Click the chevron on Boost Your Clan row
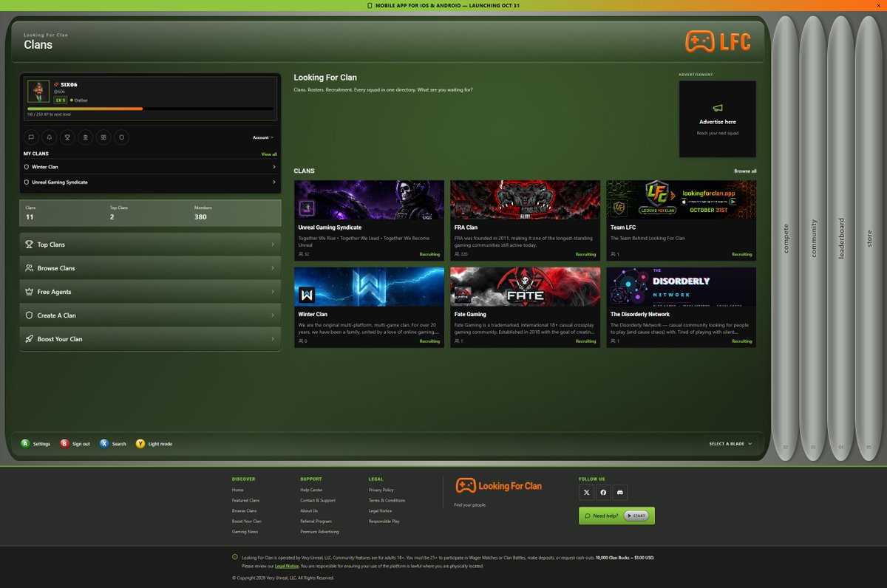 (x=273, y=339)
